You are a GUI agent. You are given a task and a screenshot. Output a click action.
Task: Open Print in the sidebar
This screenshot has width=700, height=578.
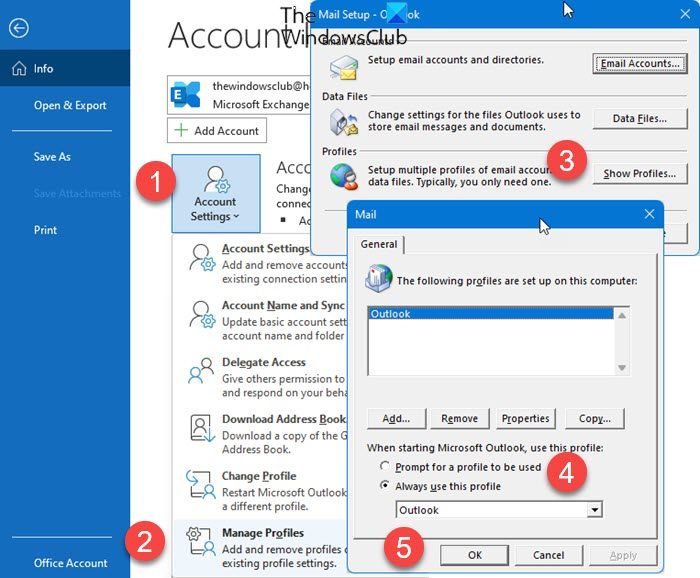point(45,230)
